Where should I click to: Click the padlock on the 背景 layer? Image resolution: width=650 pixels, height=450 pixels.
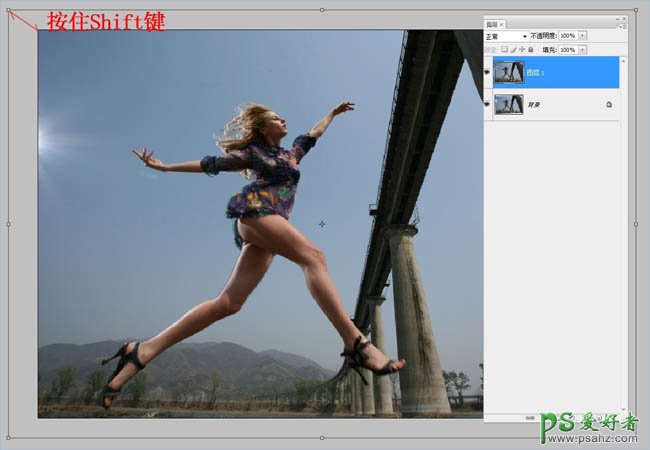pos(608,104)
